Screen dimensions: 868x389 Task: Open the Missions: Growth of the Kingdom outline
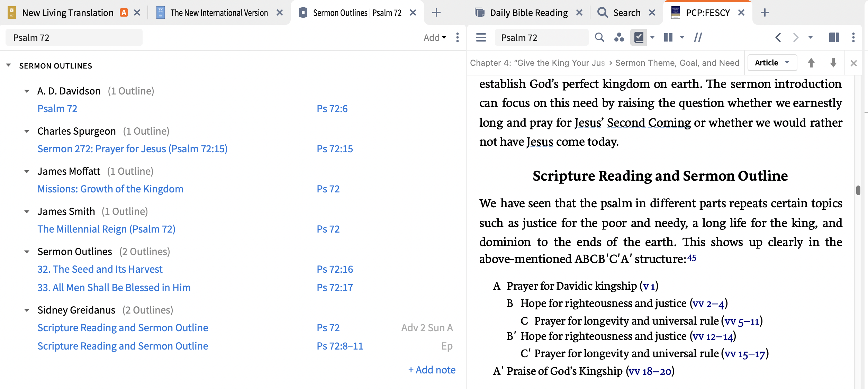110,189
